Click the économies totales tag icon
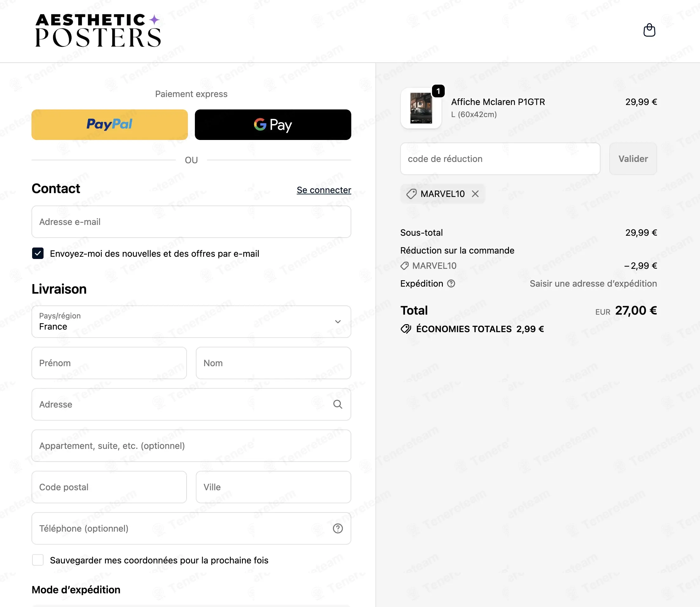Screen dimensions: 700x607 pyautogui.click(x=406, y=329)
